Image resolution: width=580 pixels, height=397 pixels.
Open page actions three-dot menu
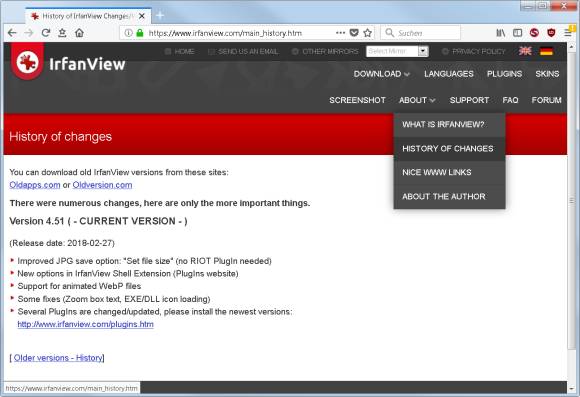pos(340,33)
